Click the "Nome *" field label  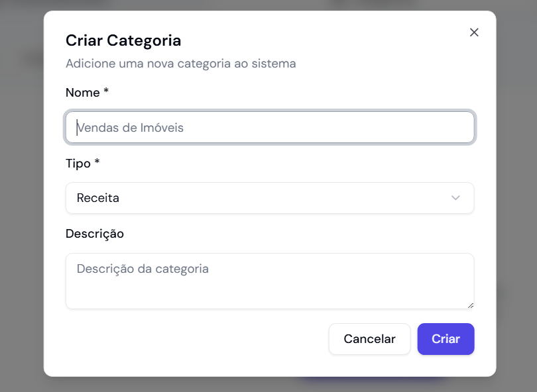coord(87,93)
